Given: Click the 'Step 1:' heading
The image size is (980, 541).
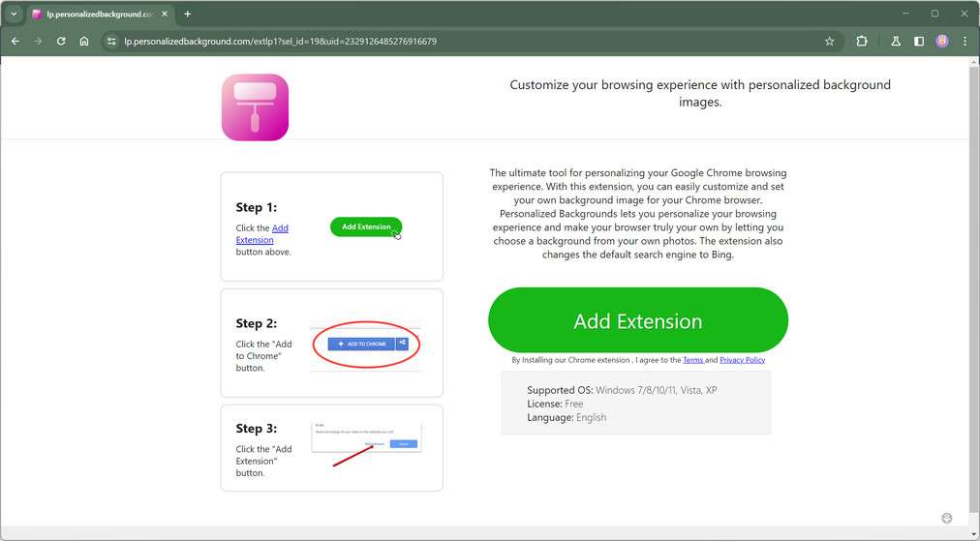Looking at the screenshot, I should (x=257, y=207).
